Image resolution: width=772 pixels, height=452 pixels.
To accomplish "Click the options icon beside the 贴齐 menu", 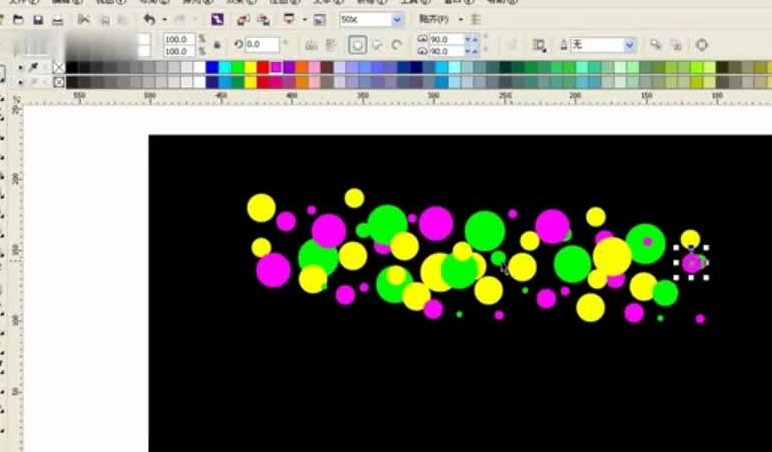I will coord(476,20).
